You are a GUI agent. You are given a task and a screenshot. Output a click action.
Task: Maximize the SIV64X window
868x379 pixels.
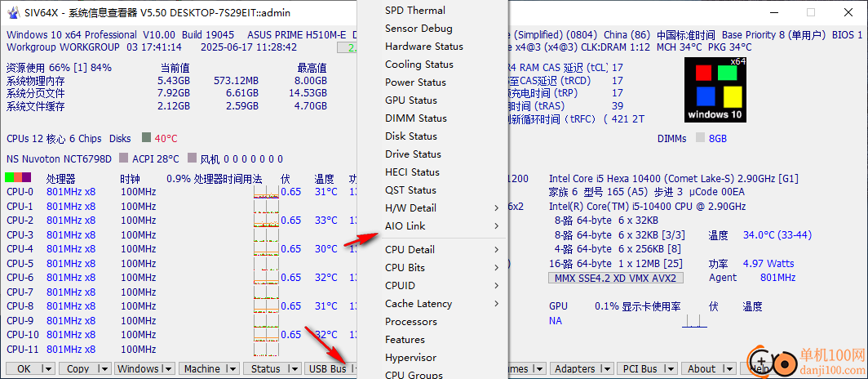pos(811,12)
